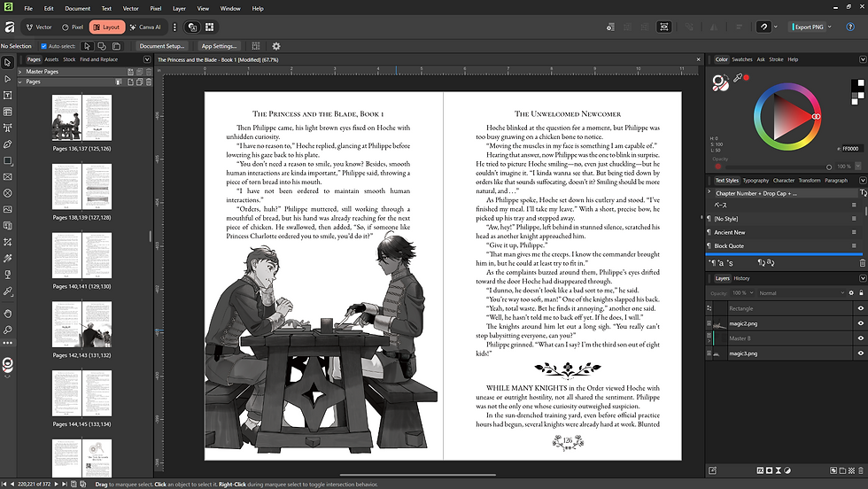The width and height of the screenshot is (868, 489).
Task: Open Pages panel options menu chevron
Action: 147,59
